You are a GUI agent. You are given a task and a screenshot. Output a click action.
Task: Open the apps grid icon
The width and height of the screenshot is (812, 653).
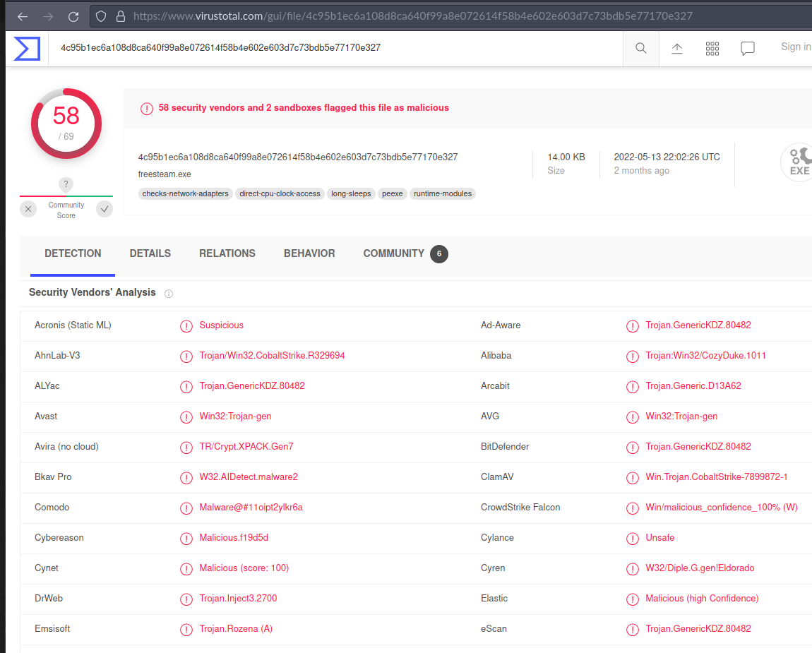click(712, 49)
